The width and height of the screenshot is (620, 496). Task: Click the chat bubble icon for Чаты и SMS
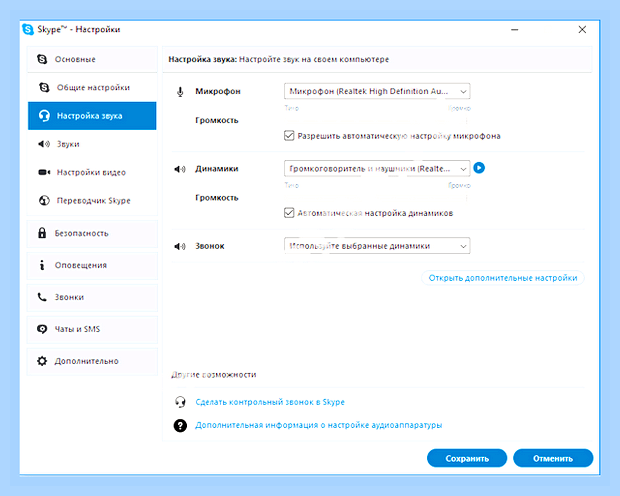coord(42,329)
